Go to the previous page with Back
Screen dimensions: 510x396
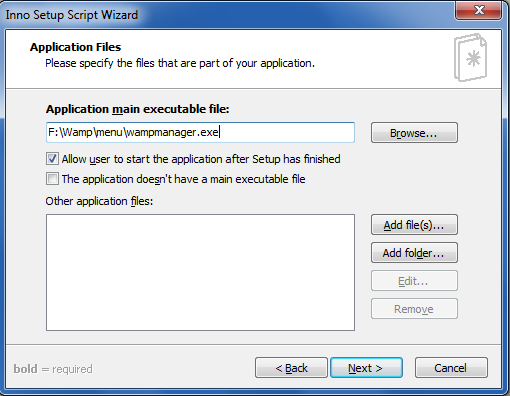[x=291, y=368]
